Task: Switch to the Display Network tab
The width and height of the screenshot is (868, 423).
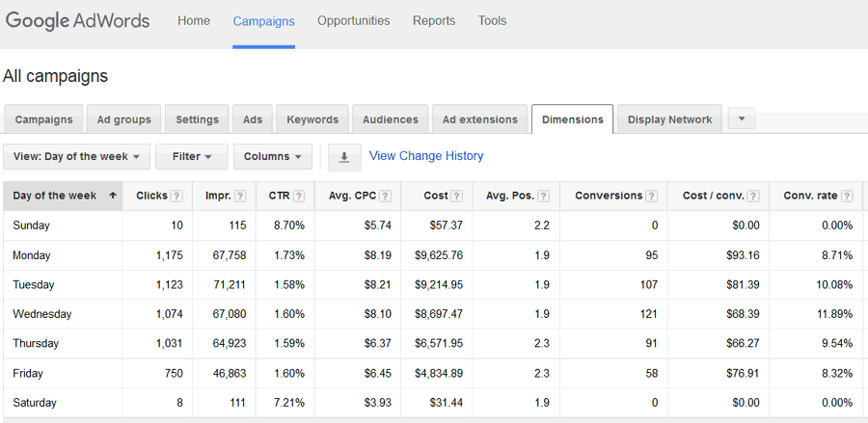Action: 670,119
